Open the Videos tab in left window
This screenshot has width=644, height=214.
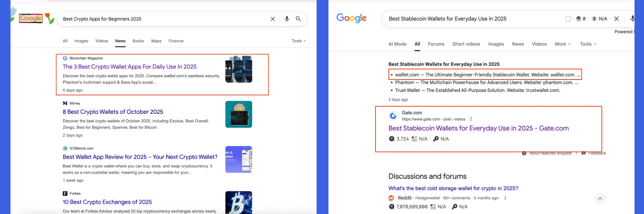(x=102, y=41)
